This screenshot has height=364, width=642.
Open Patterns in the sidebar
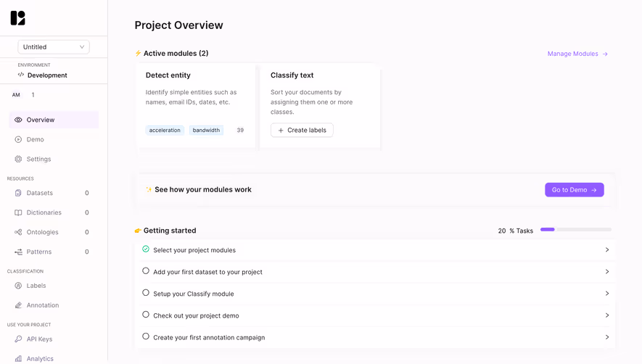tap(54, 252)
